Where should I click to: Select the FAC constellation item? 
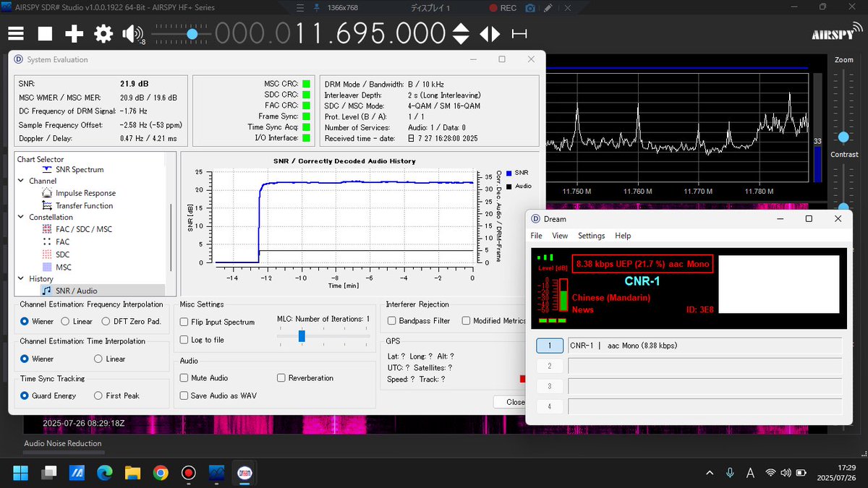(x=62, y=242)
